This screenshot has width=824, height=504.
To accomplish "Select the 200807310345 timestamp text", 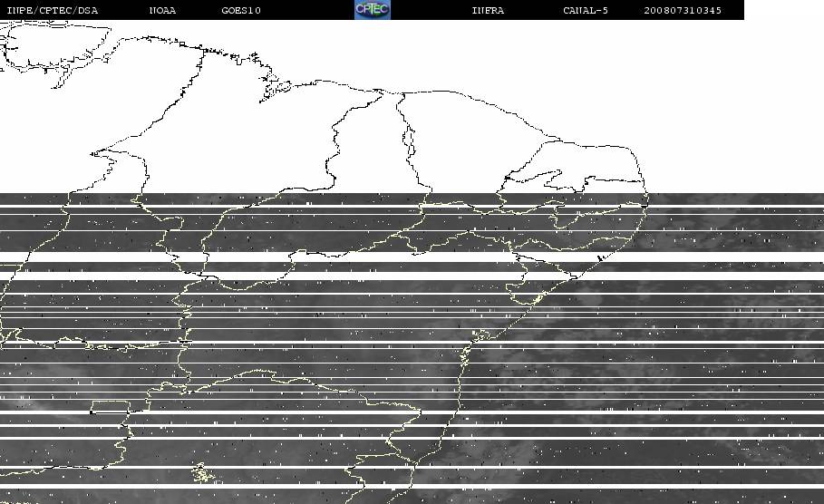I will coord(682,10).
